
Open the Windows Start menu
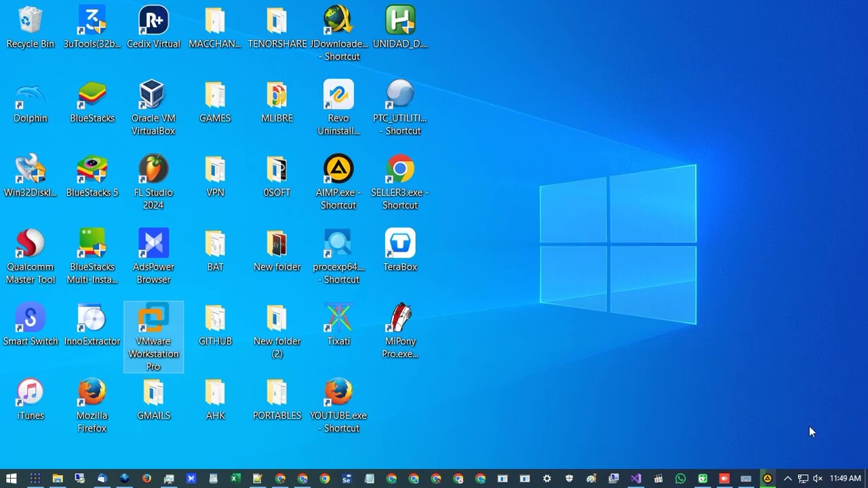(11, 479)
